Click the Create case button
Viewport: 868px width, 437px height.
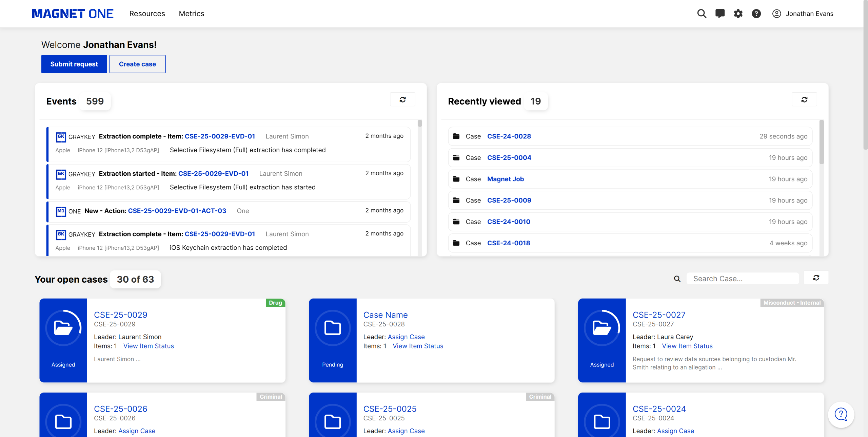[x=137, y=64]
